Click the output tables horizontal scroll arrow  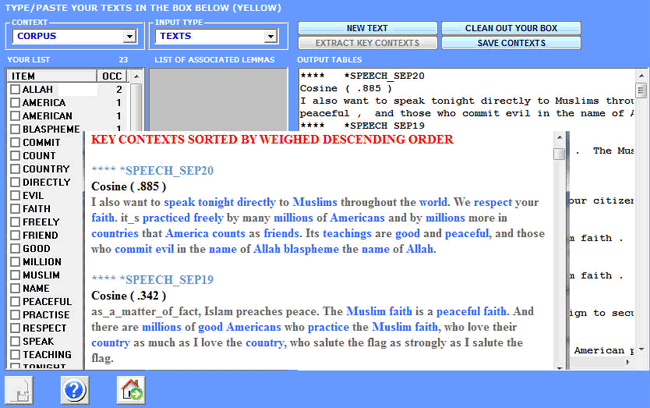click(x=628, y=362)
